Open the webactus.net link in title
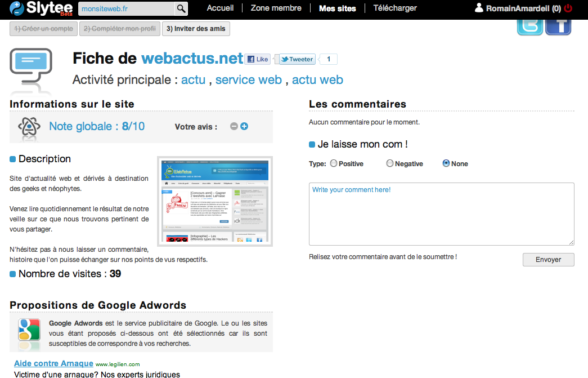Image resolution: width=588 pixels, height=378 pixels. [x=192, y=59]
